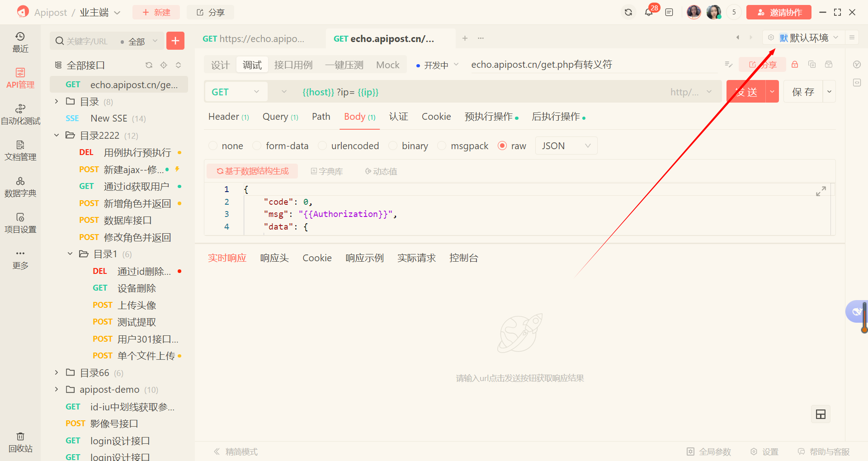Open the notifications bell with 28 badge

[649, 12]
